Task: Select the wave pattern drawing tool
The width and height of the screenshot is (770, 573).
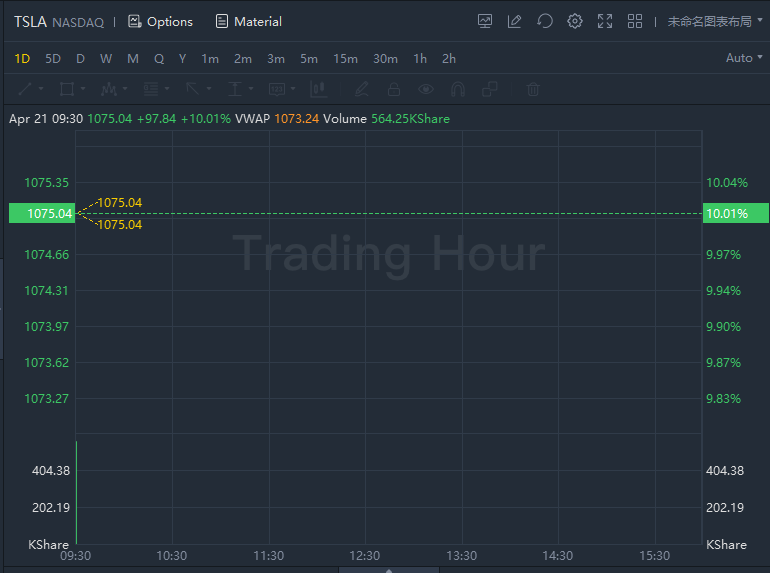Action: [109, 89]
